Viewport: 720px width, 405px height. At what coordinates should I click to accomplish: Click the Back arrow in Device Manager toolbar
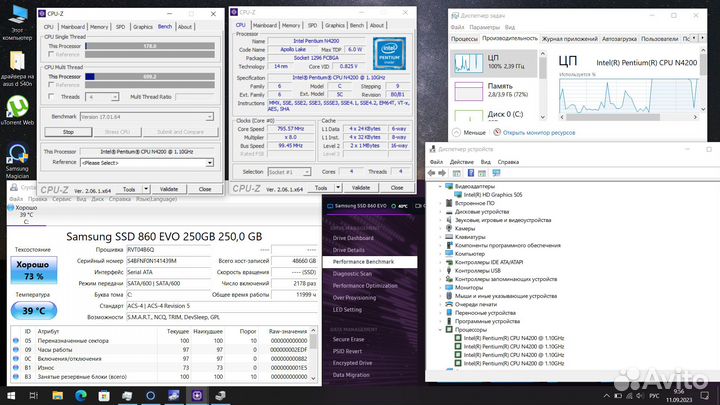[x=431, y=173]
